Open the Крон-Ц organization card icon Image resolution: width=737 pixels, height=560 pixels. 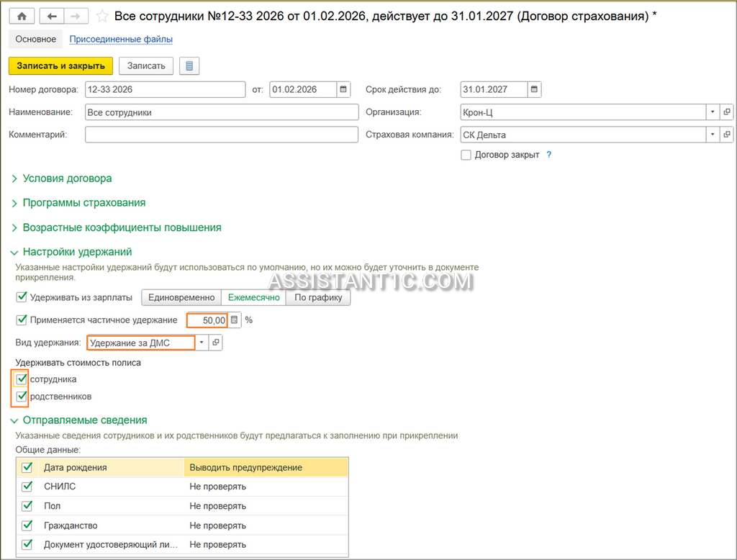(x=727, y=112)
